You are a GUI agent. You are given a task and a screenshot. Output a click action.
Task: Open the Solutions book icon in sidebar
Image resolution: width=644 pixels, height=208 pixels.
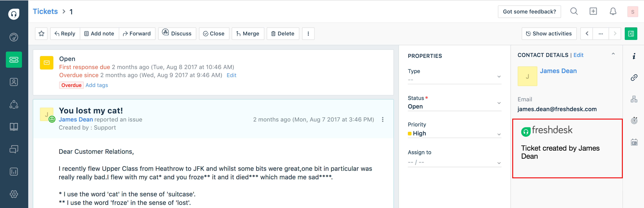click(14, 127)
